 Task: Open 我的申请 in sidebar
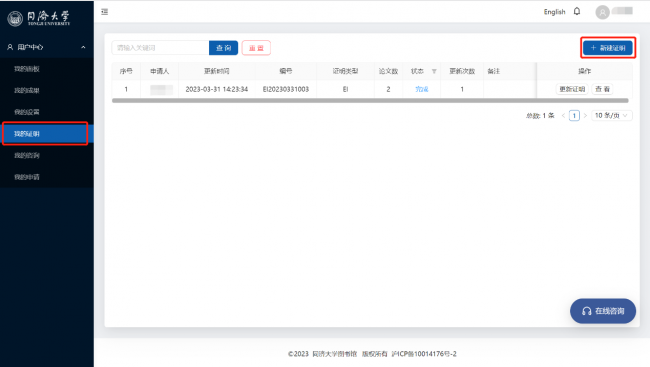tap(27, 177)
